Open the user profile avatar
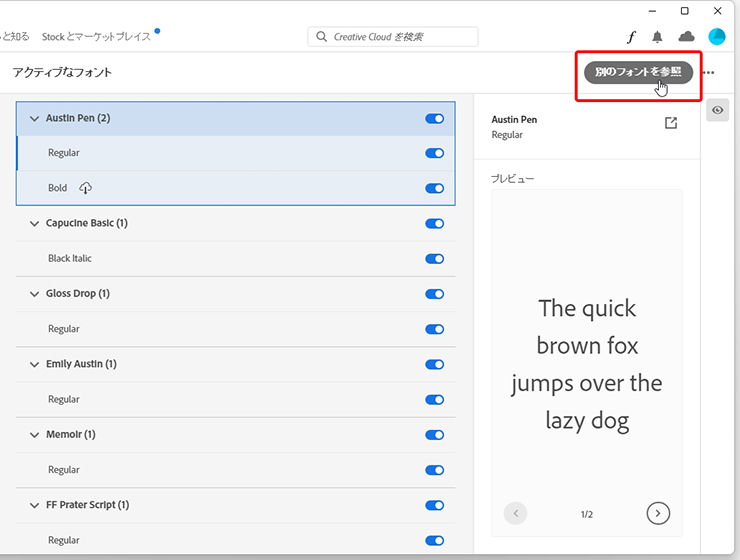 click(717, 37)
